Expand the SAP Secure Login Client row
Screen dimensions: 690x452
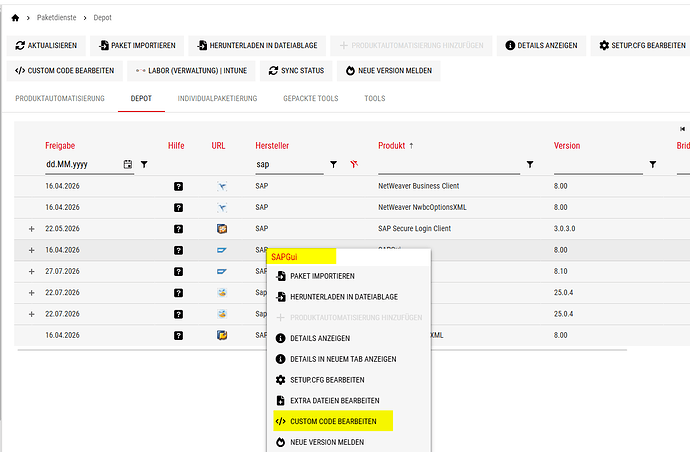point(32,229)
